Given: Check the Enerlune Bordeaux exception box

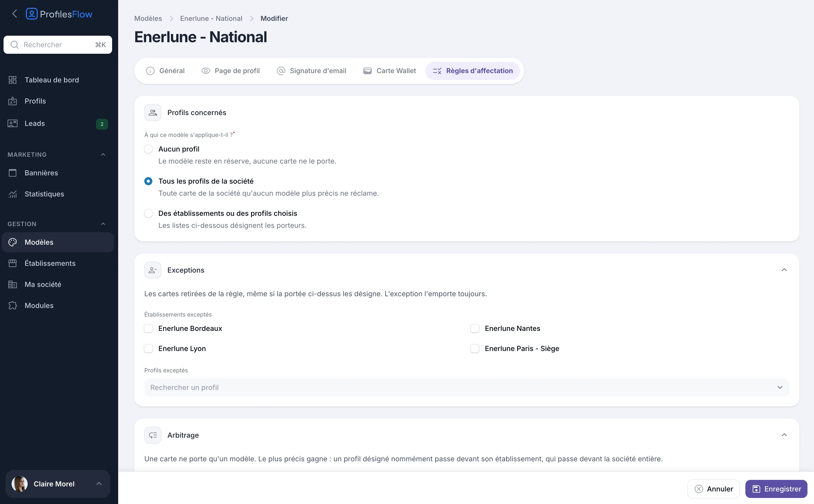Looking at the screenshot, I should [x=148, y=328].
